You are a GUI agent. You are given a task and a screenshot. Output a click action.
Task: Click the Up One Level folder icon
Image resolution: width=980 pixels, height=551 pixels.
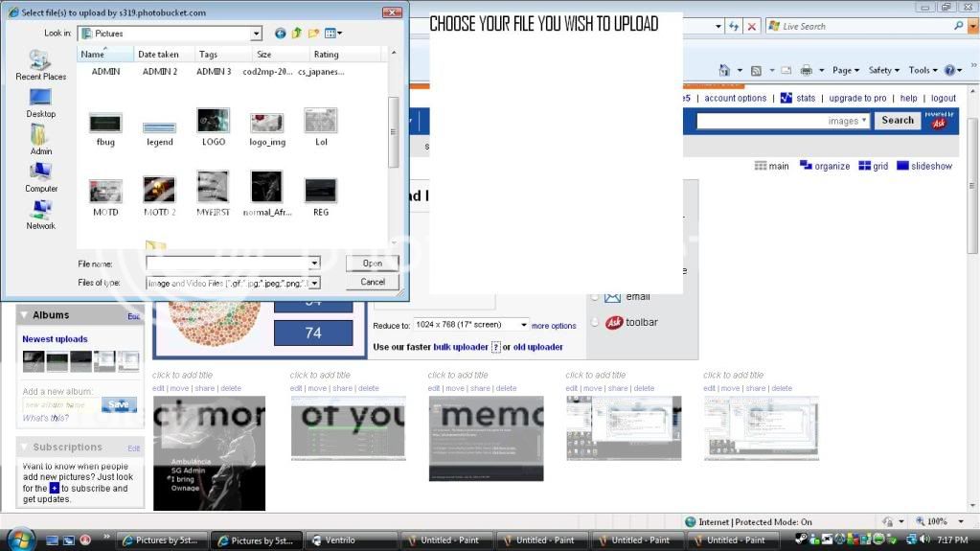(297, 34)
